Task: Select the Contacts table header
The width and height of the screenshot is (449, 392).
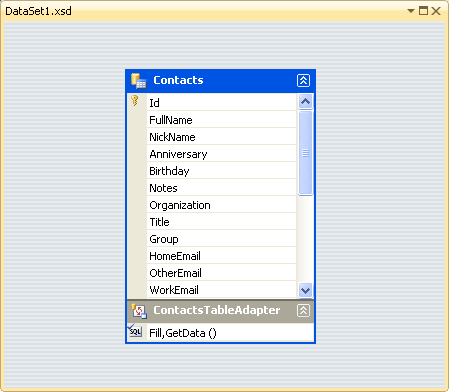Action: click(220, 81)
